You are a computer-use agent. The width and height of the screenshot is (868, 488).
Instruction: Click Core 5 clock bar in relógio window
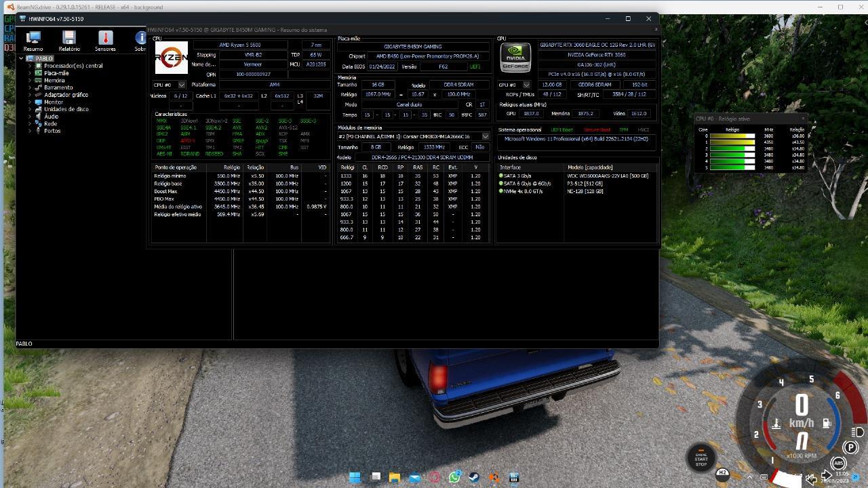click(x=732, y=167)
